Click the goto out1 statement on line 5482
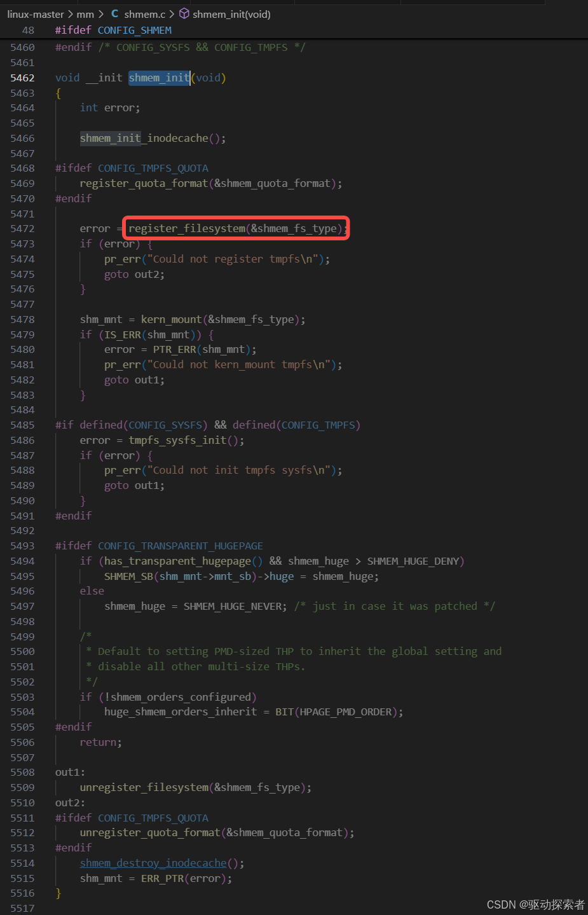The width and height of the screenshot is (588, 915). tap(135, 380)
